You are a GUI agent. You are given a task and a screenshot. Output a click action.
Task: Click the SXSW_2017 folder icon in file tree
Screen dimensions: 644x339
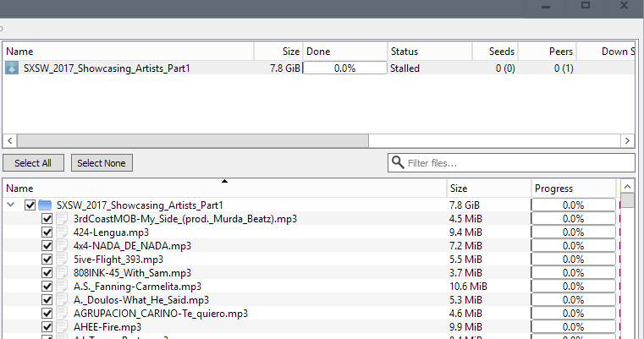[45, 205]
